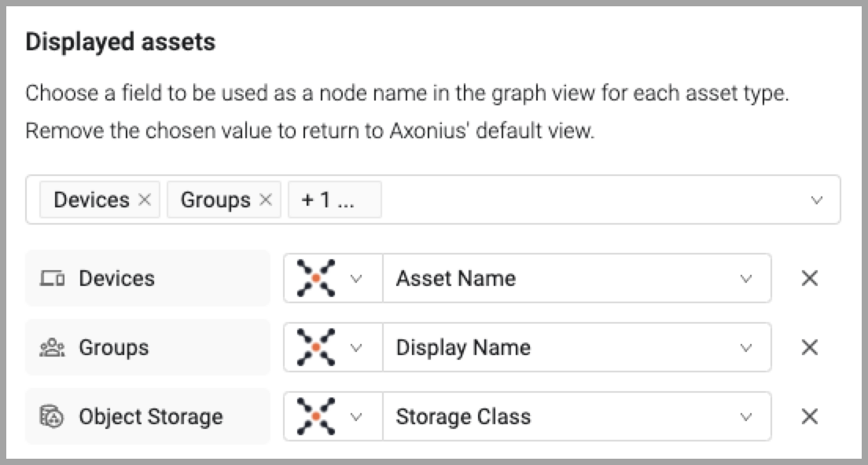Remove the Groups row with its X
This screenshot has height=465, width=868.
(809, 348)
